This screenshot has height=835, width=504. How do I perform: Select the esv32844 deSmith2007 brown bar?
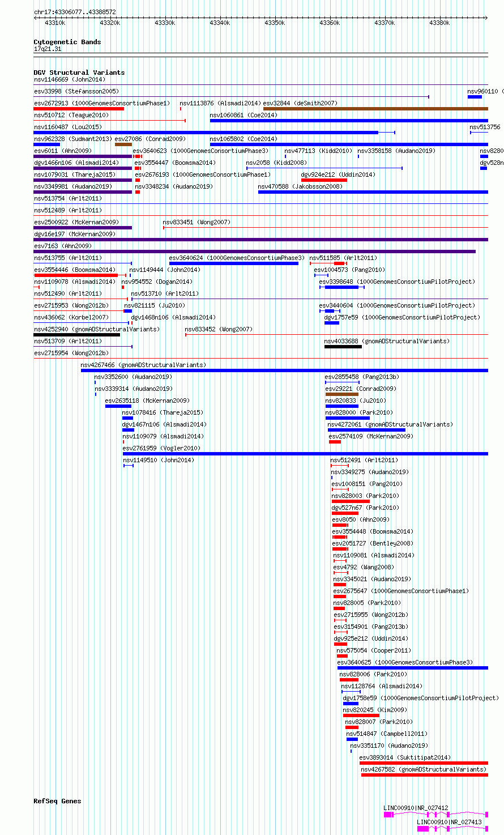(x=375, y=109)
